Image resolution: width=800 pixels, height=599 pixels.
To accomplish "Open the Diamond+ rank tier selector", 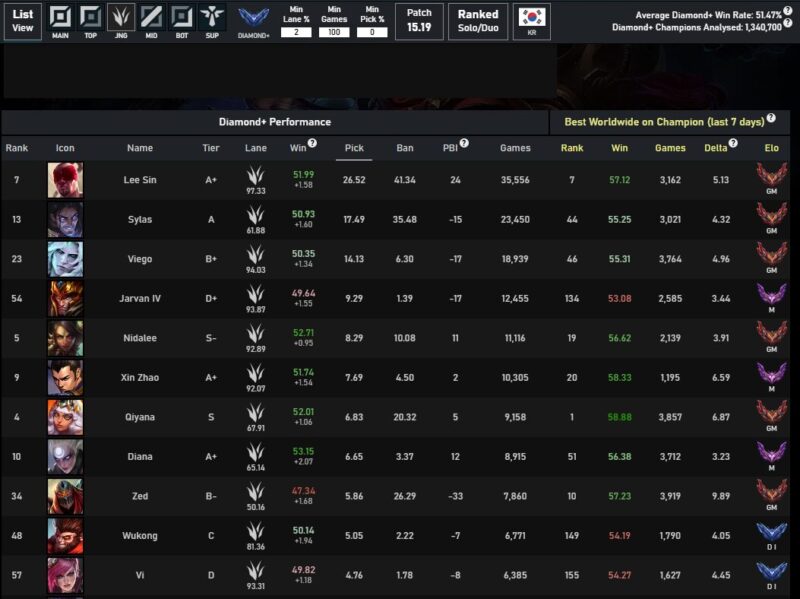I will point(253,20).
